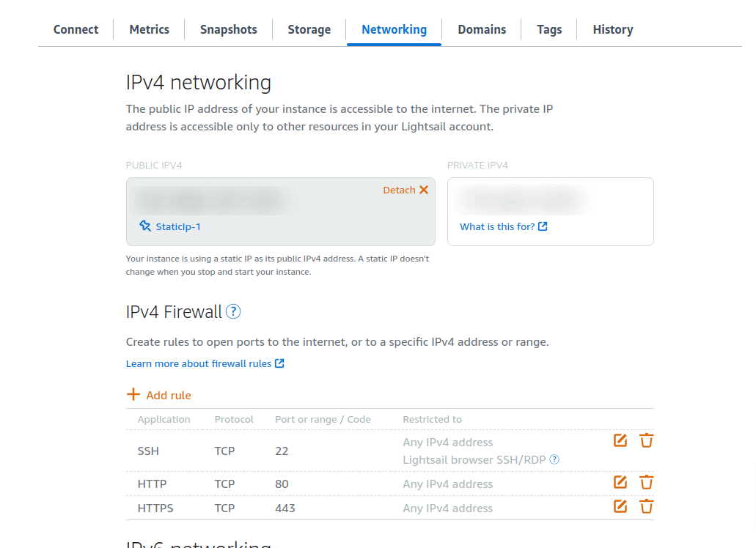756x548 pixels.
Task: Open the StaticIp-1 link
Action: pos(178,227)
